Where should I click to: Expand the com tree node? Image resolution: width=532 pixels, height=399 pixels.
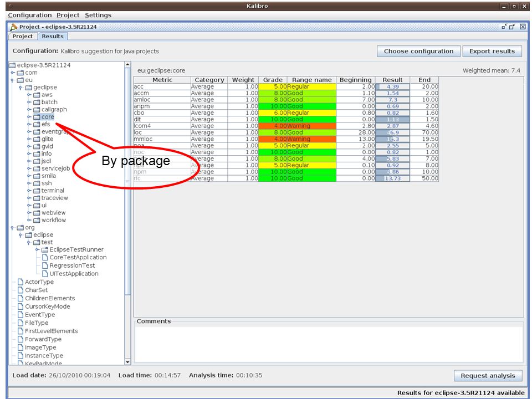(x=13, y=73)
